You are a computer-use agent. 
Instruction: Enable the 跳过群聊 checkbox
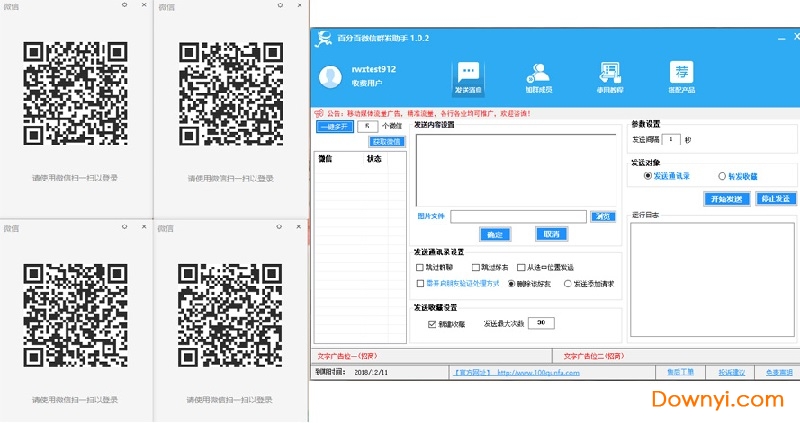click(420, 267)
